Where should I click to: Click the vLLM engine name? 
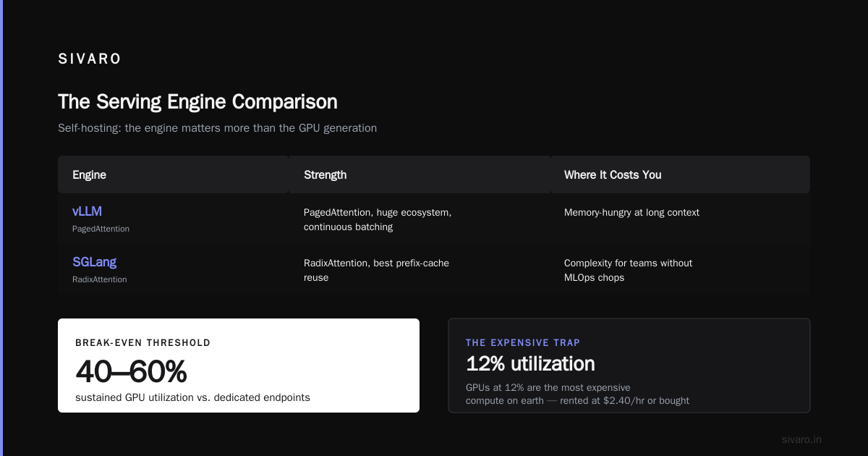click(x=87, y=211)
